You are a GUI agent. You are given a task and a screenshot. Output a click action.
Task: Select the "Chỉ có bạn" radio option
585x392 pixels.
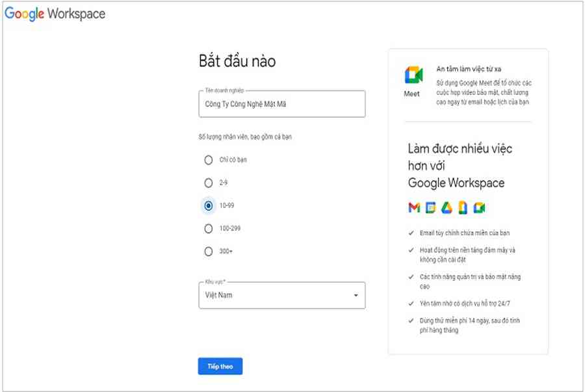[209, 160]
